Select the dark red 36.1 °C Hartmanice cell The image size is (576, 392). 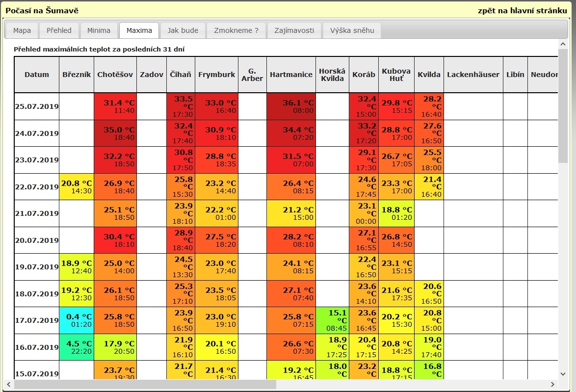[291, 106]
